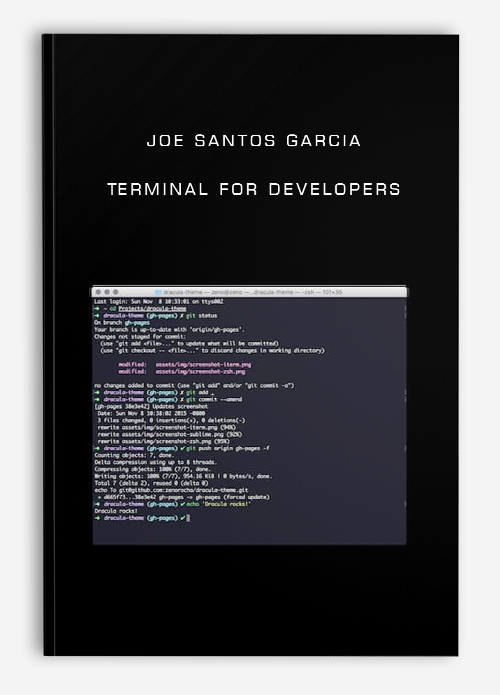The image size is (500, 695).
Task: Click the 'Projects/dracula-theme' underlined path
Action: [x=152, y=308]
